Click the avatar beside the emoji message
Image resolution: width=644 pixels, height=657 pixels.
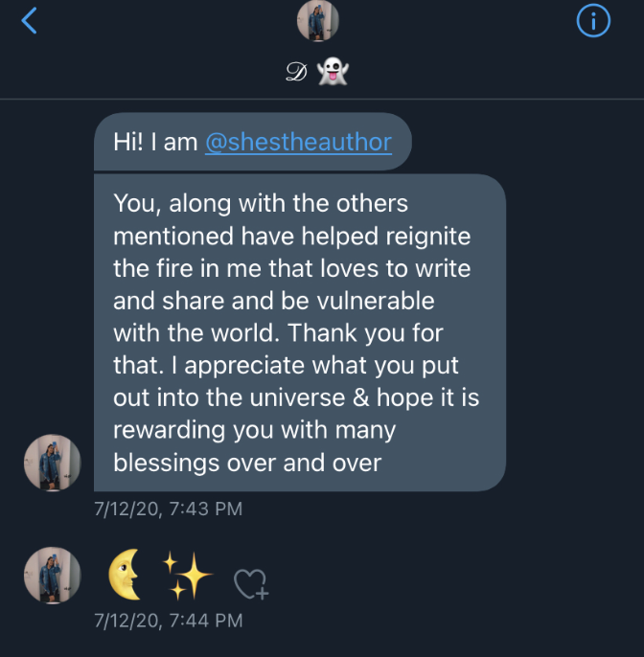coord(52,577)
